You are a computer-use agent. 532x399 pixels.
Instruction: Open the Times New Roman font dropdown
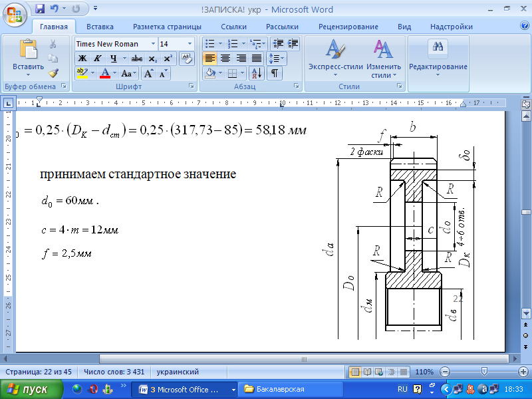pos(154,44)
